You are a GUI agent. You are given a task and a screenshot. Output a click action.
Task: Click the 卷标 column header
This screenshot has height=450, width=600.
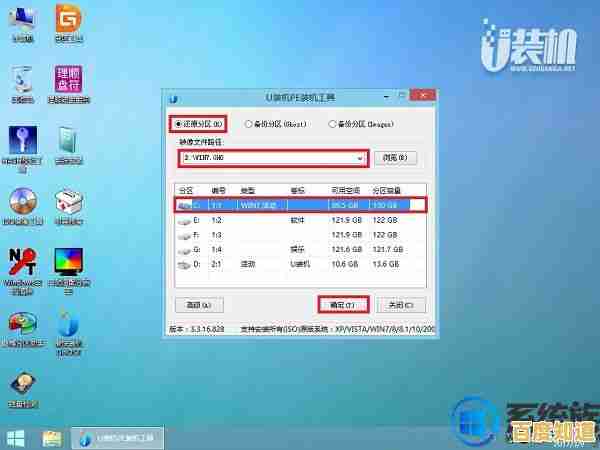(x=297, y=190)
